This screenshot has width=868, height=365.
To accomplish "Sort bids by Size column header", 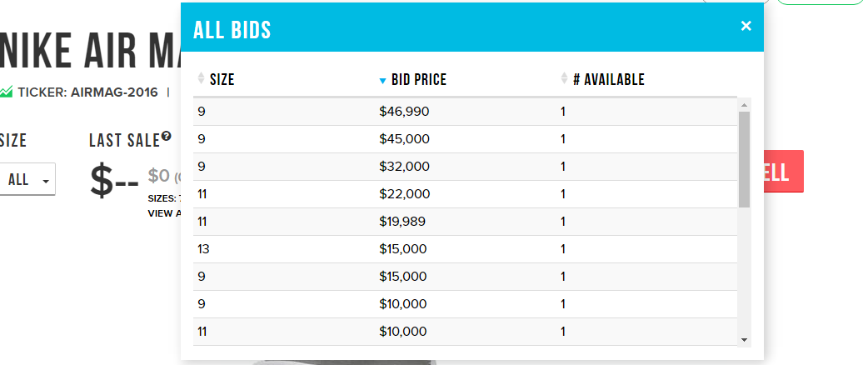I will [x=222, y=80].
